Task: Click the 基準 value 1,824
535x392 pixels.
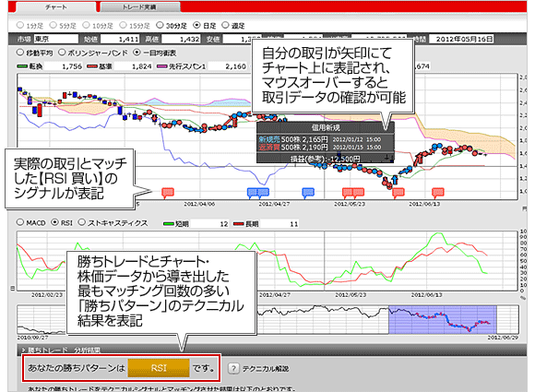Action: [x=134, y=66]
